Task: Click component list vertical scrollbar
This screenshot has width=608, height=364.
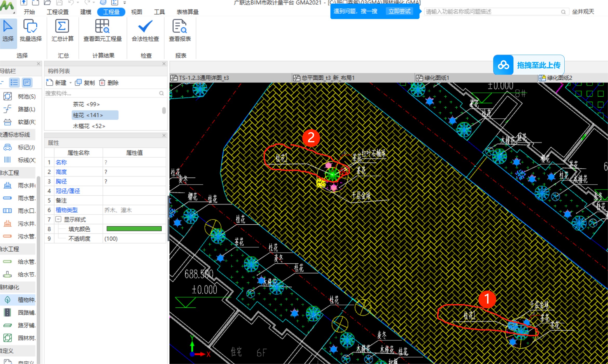Action: [164, 111]
